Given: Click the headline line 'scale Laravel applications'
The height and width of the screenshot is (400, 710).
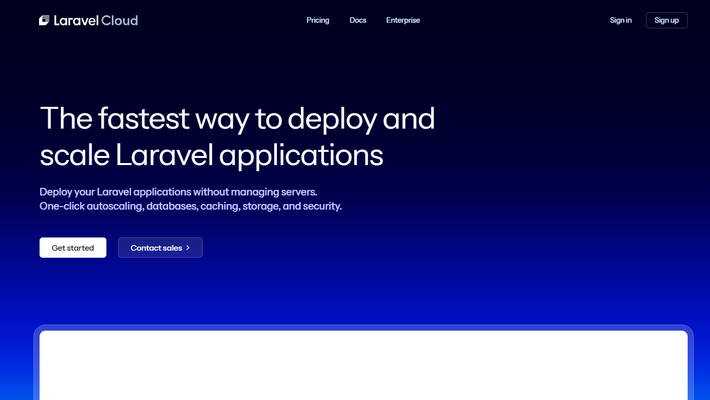Looking at the screenshot, I should pos(211,156).
